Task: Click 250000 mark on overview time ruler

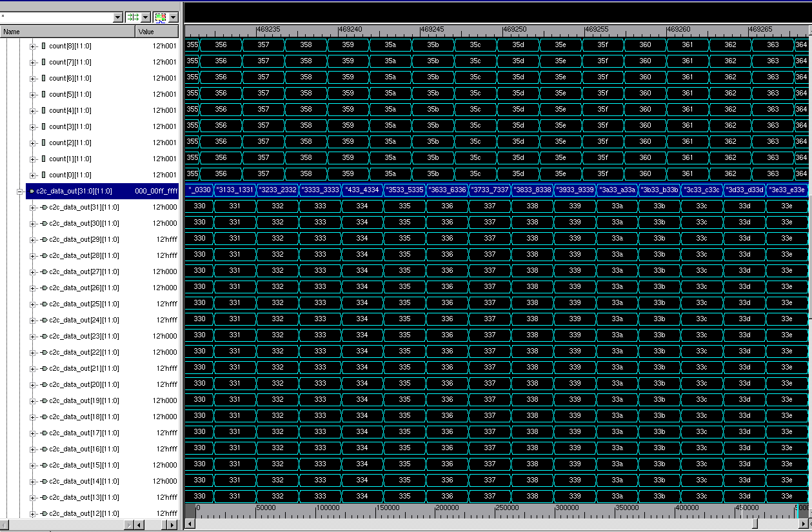Action: pyautogui.click(x=507, y=507)
